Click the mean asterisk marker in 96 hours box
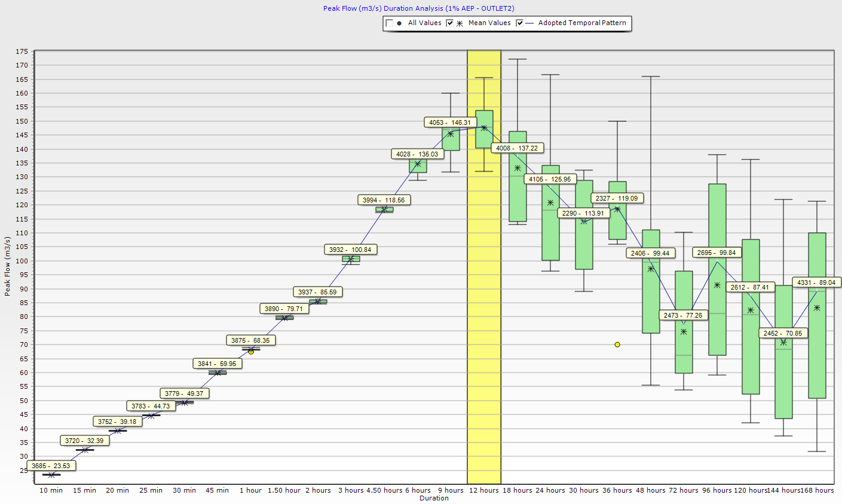The image size is (842, 504). (717, 285)
